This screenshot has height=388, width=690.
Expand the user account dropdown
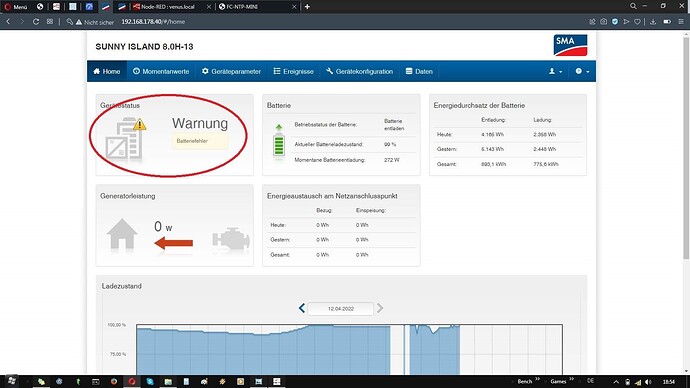555,71
